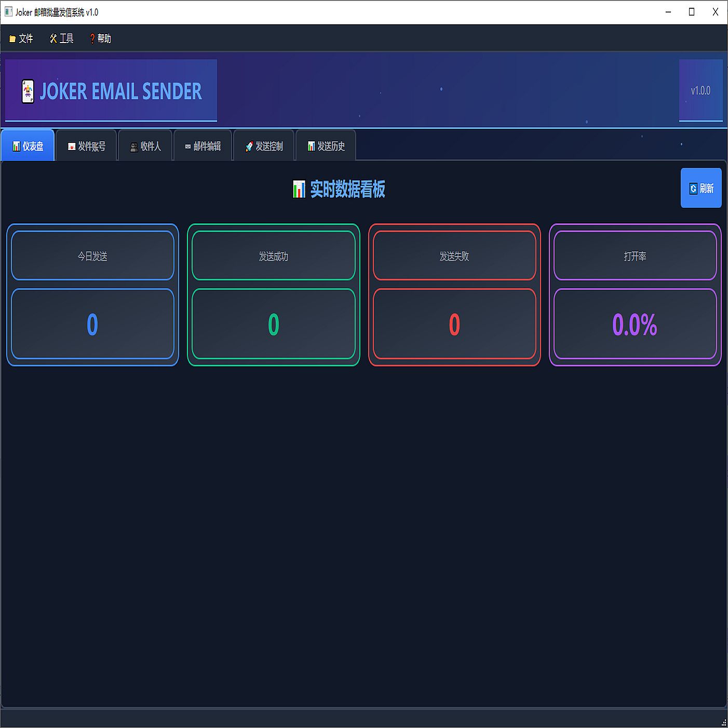Click the Joker card logo icon

pos(28,91)
